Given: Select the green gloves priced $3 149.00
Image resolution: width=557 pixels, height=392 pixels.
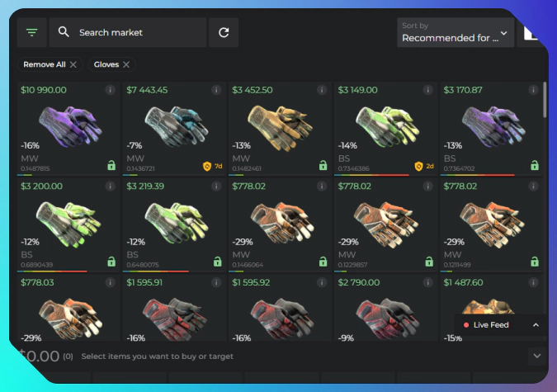Looking at the screenshot, I should coord(386,129).
